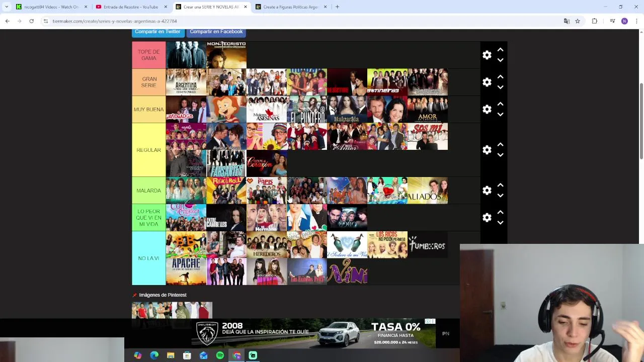This screenshot has width=644, height=362.
Task: Open settings gear for TOPE DE GAMA tier
Action: tap(487, 55)
